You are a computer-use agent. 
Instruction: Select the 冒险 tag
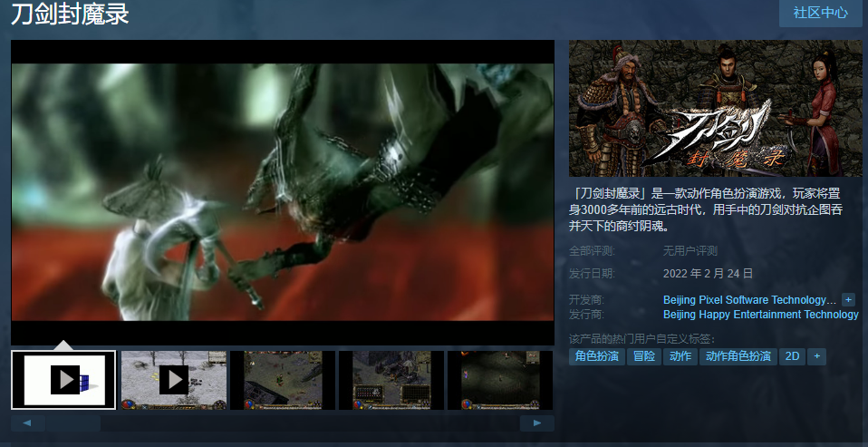644,356
